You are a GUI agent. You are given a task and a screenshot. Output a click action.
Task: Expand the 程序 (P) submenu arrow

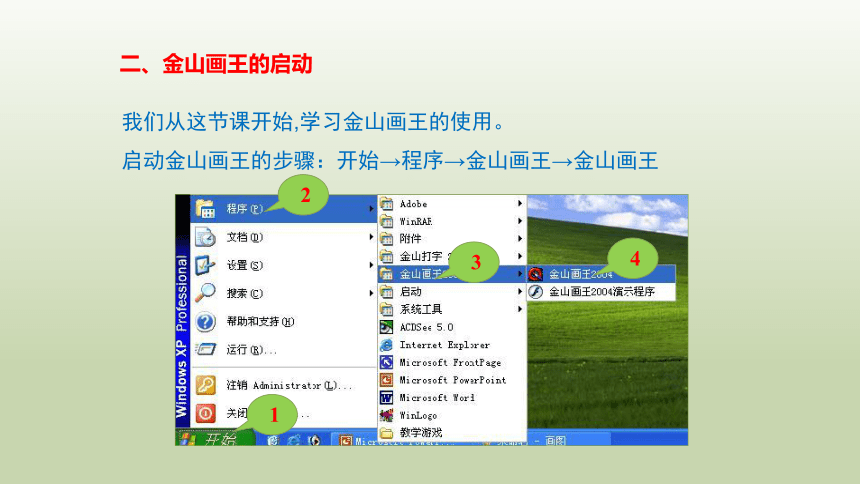tap(371, 209)
